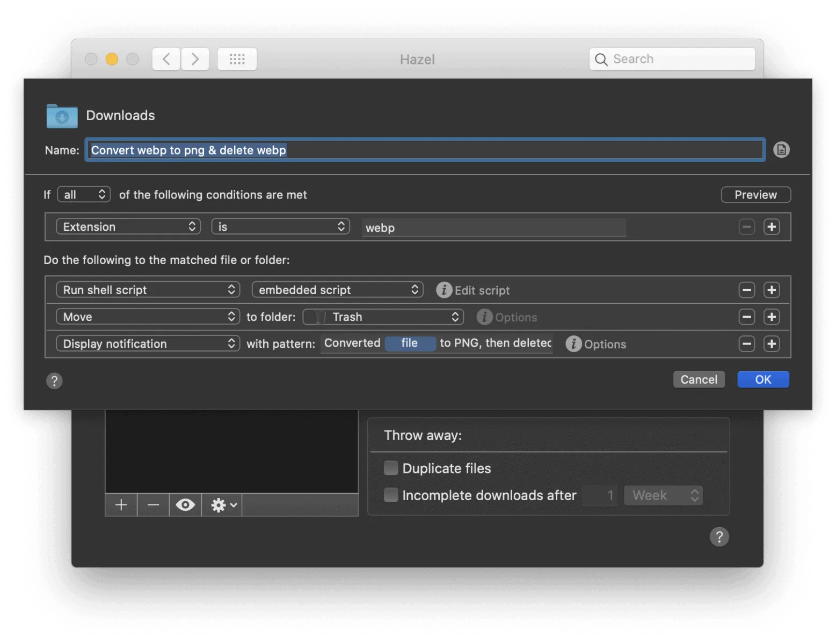Click the Edit script info icon
Screen dimensions: 836x644
(x=444, y=290)
